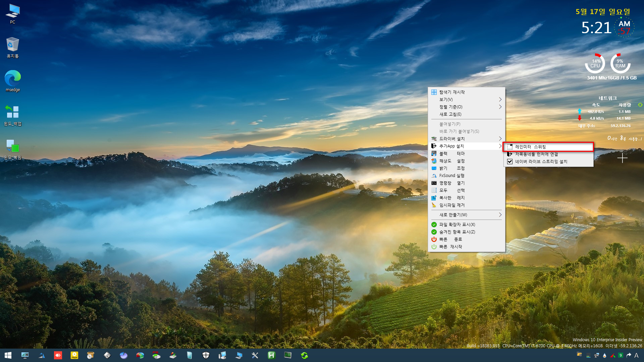Open the white shield security taskbar icon
Viewport: 644px width, 362px height.
[206, 355]
